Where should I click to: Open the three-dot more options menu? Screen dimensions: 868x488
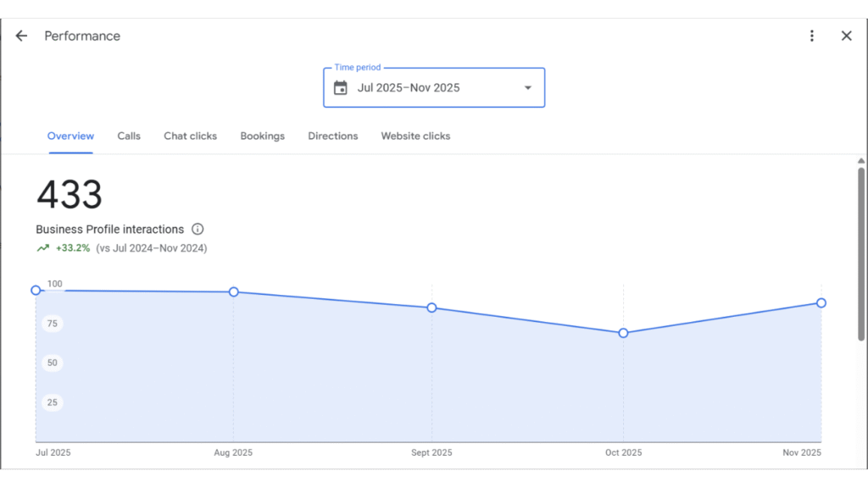[x=812, y=36]
